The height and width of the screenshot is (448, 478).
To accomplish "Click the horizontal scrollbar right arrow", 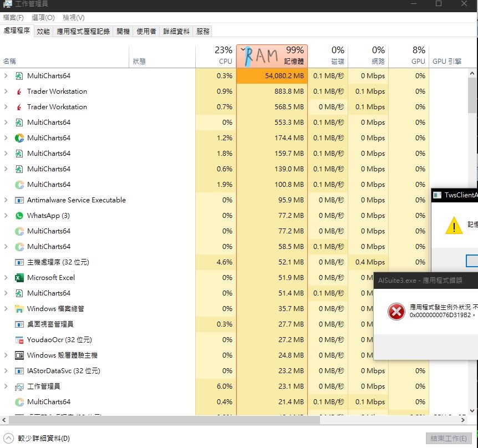I will 463,420.
